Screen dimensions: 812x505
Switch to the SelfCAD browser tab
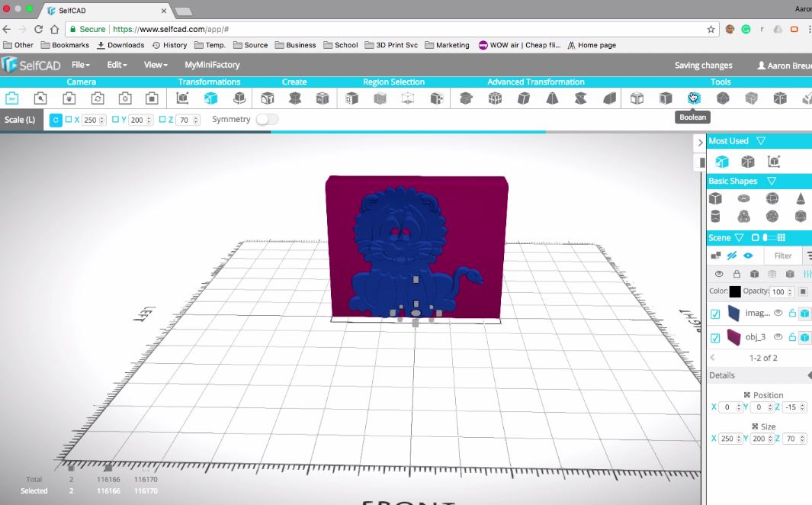[x=106, y=11]
